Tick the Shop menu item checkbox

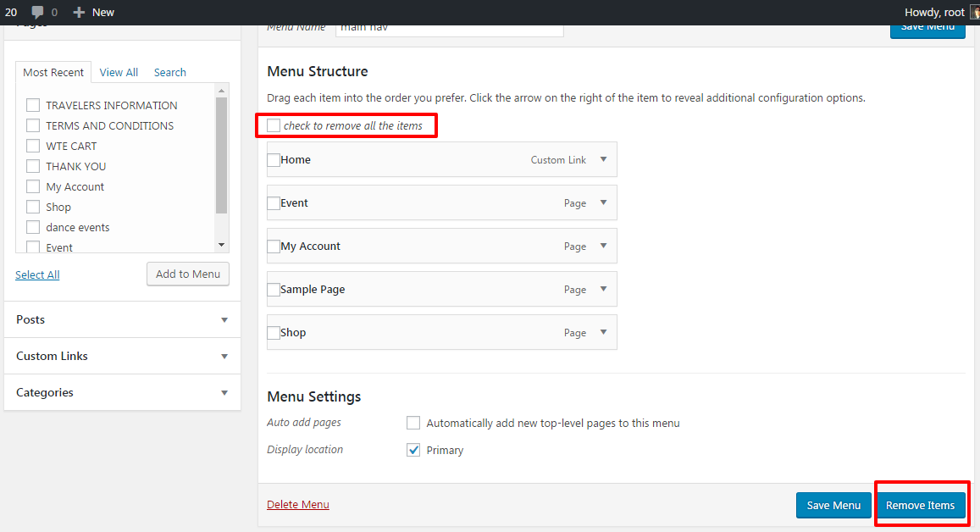click(273, 333)
